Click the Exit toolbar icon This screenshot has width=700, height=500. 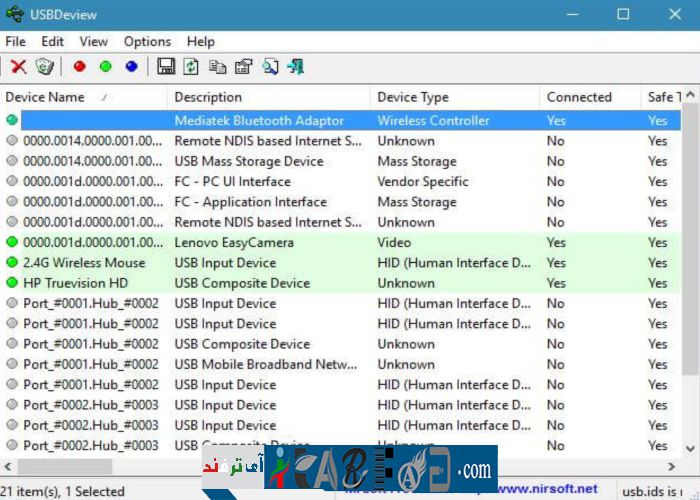(295, 67)
